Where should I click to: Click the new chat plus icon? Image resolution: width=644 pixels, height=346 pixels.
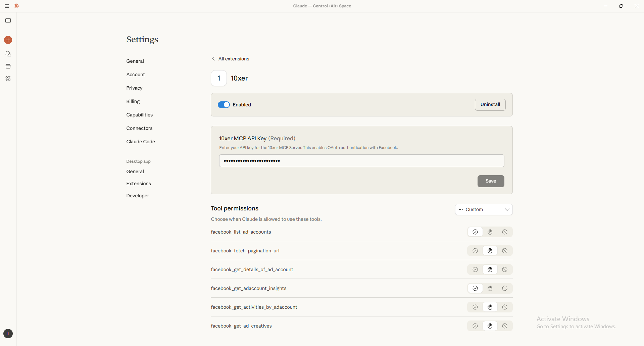8,40
